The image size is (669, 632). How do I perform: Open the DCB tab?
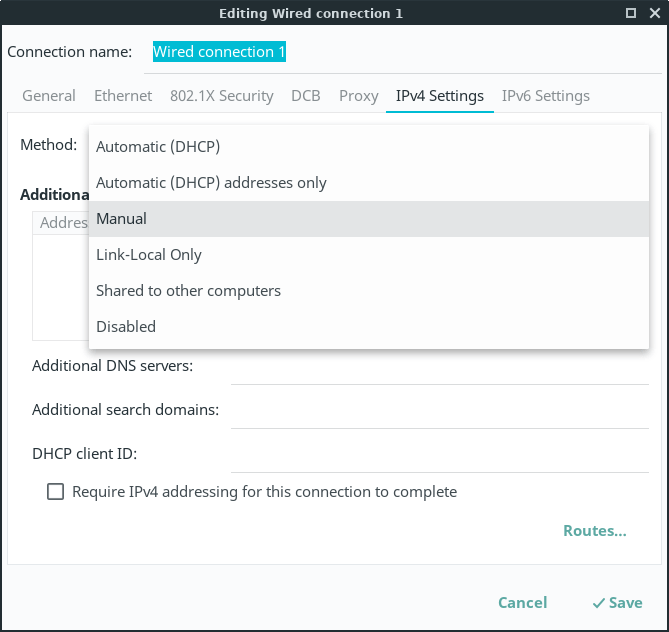coord(306,96)
